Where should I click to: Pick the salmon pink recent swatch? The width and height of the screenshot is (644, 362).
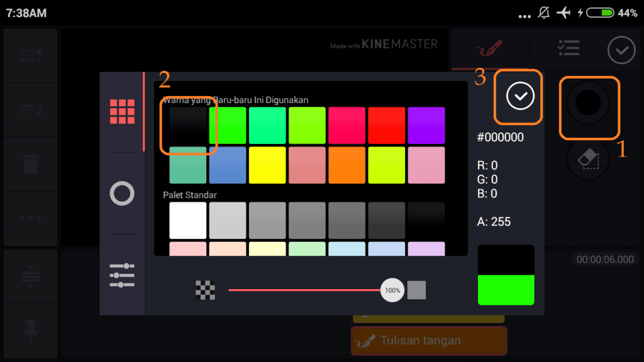coord(307,165)
